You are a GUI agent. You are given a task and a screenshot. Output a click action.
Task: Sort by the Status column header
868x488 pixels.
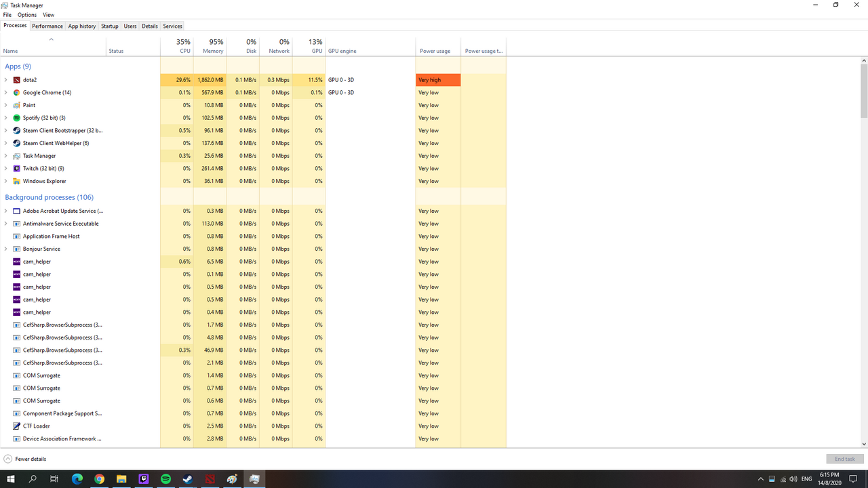point(133,46)
